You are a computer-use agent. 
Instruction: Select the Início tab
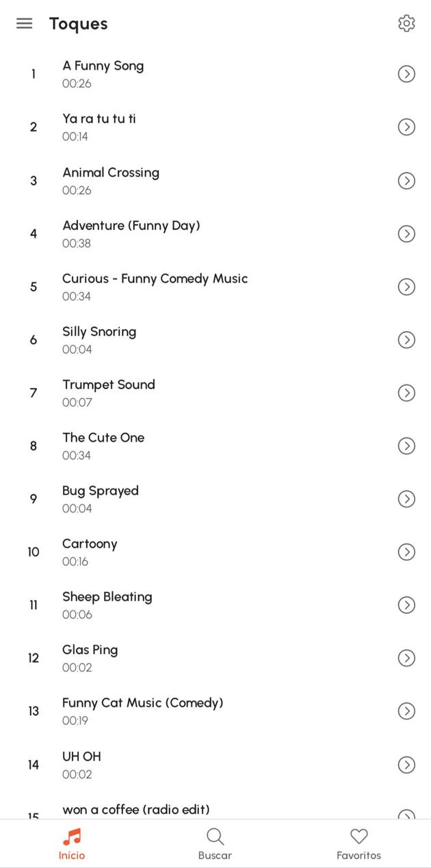[72, 844]
